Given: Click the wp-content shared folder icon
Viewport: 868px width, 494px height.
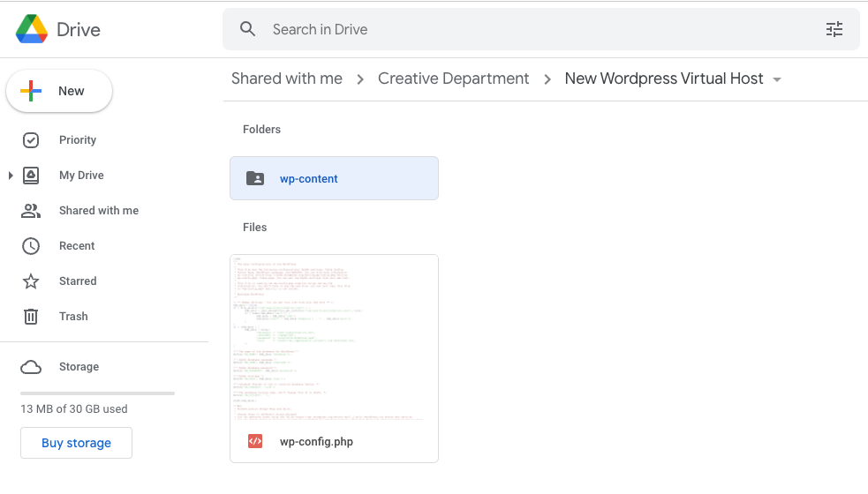Looking at the screenshot, I should point(255,178).
